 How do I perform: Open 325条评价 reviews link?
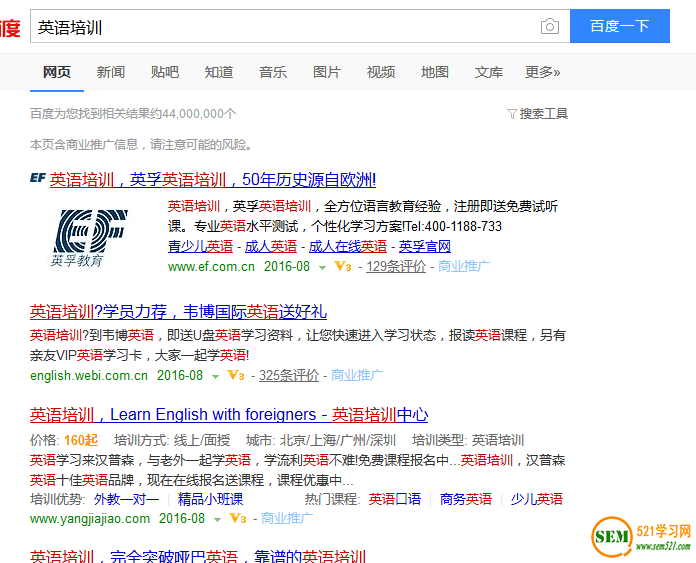click(x=289, y=376)
